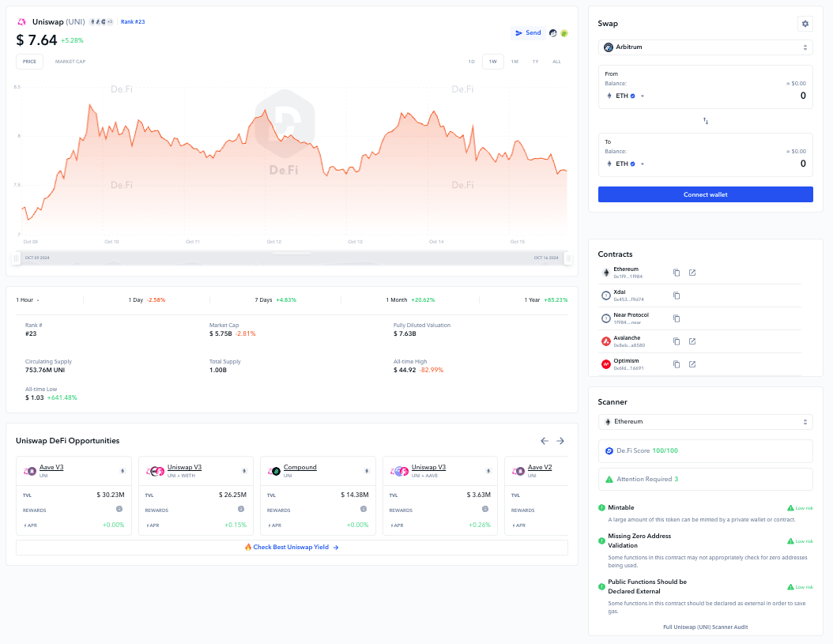
Task: Copy the Avalanche contract address
Action: 677,341
